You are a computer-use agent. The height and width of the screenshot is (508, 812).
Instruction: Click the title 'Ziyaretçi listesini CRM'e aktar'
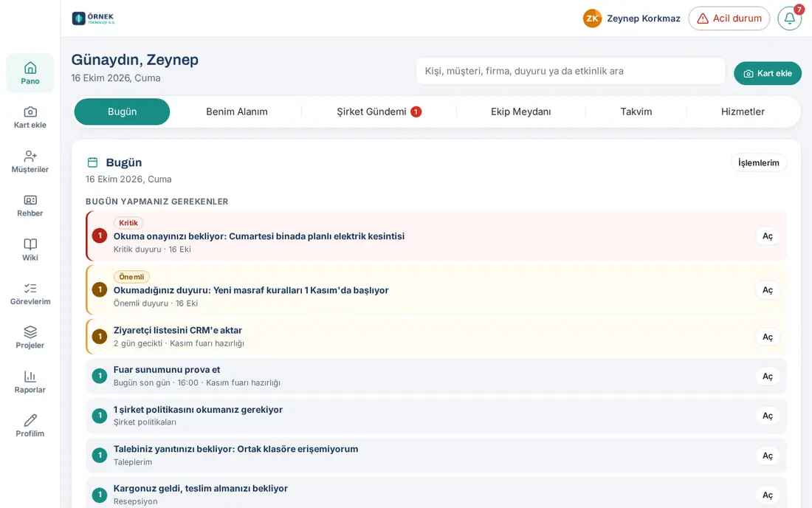click(178, 330)
